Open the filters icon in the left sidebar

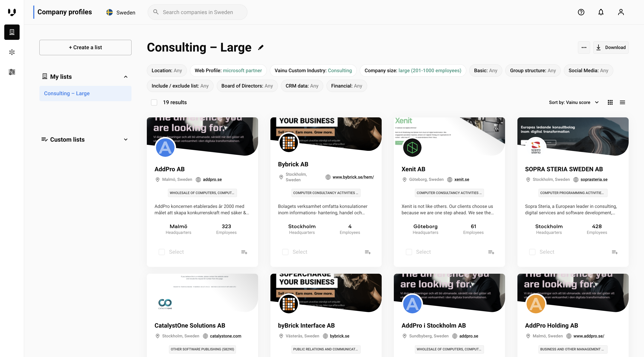(12, 72)
